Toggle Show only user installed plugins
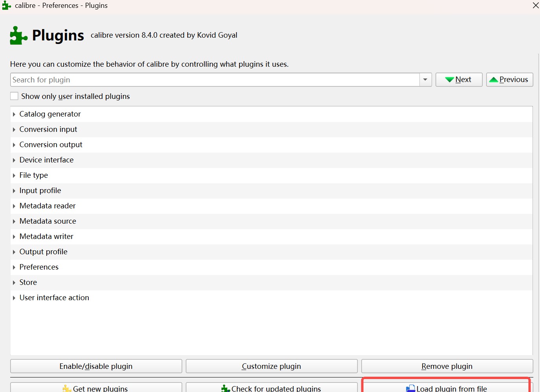540x392 pixels. (x=14, y=96)
